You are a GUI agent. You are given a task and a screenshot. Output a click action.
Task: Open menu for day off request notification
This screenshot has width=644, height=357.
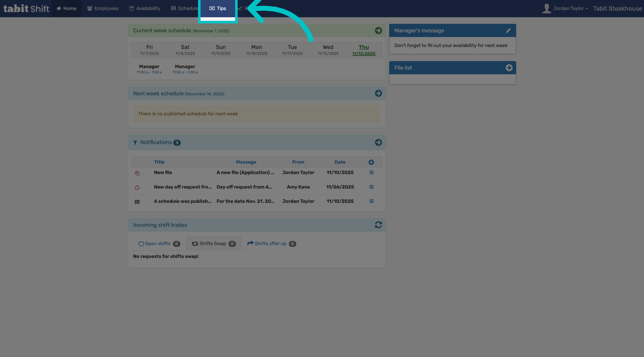tap(371, 187)
